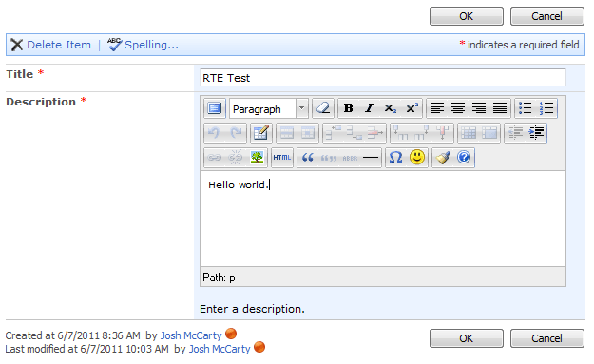Insert an image with tree icon

[257, 157]
